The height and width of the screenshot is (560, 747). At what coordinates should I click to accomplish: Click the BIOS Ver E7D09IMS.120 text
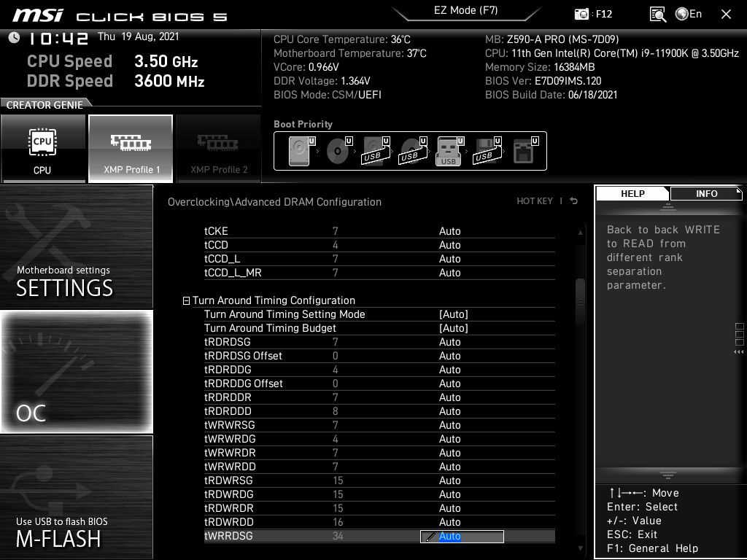click(543, 81)
